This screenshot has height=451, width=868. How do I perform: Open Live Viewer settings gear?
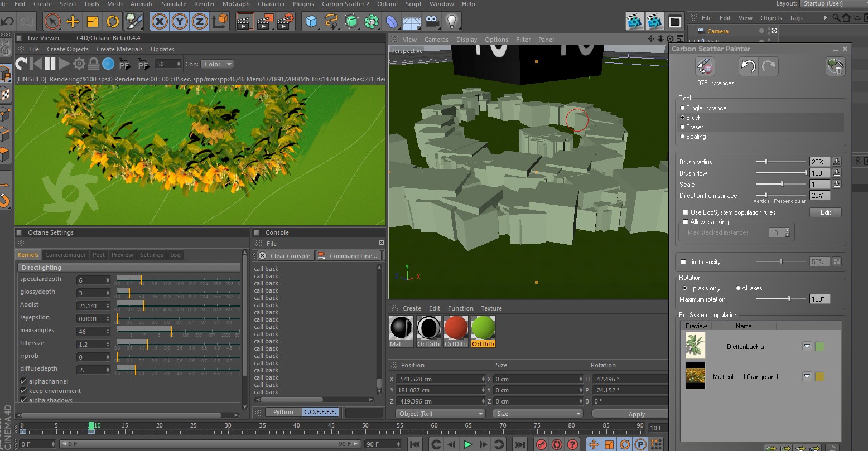(79, 64)
